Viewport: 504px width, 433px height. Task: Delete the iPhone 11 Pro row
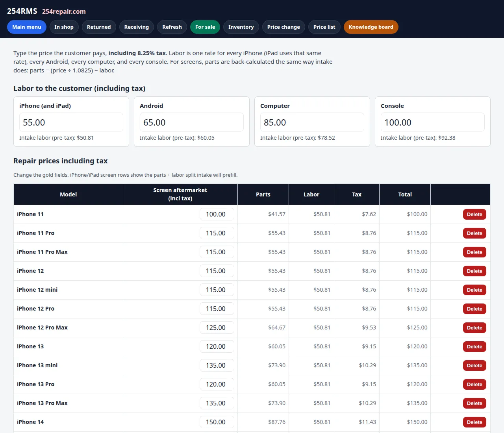click(x=474, y=233)
